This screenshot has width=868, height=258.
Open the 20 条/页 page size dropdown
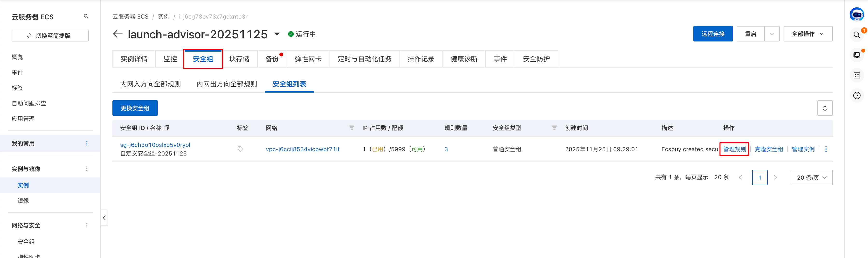(x=812, y=177)
